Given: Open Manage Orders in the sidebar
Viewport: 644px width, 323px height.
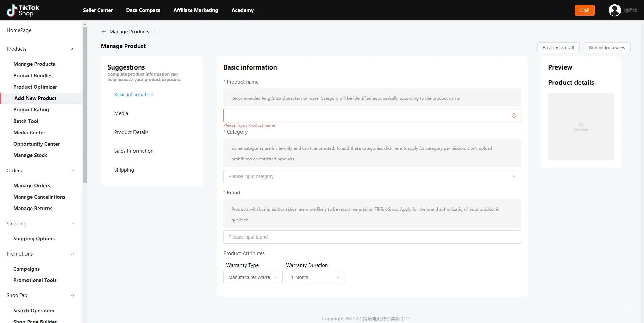Looking at the screenshot, I should [32, 186].
